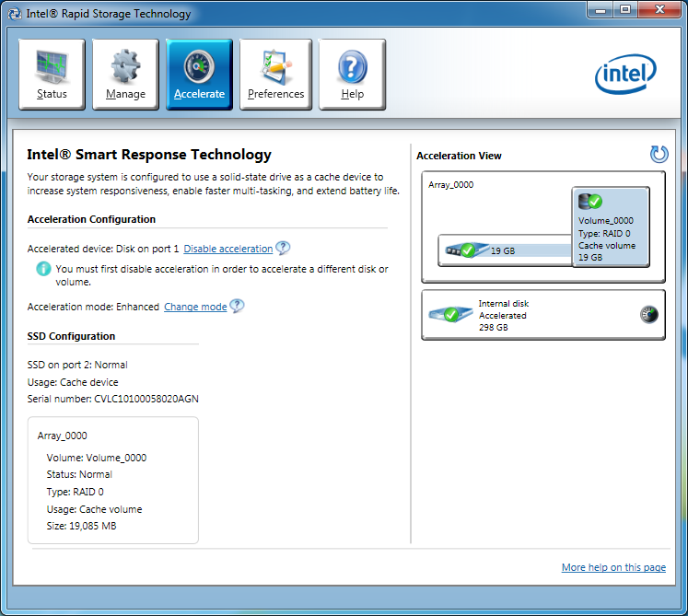Click 'Acceleration mode: Enhanced' text
The height and width of the screenshot is (616, 688).
[93, 307]
